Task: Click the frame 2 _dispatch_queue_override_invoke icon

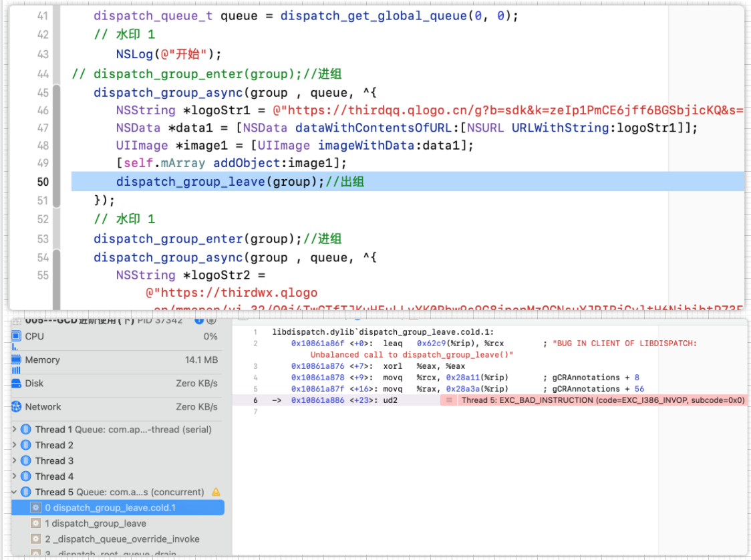Action: pyautogui.click(x=36, y=539)
